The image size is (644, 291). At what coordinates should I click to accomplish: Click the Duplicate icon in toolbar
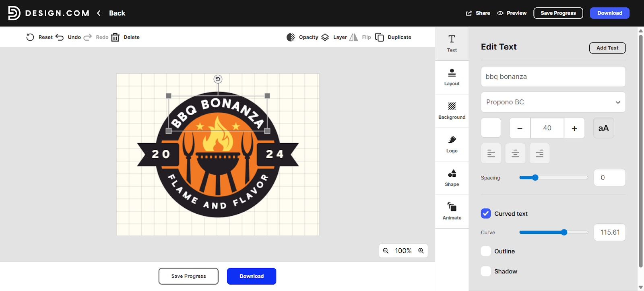[x=379, y=37]
